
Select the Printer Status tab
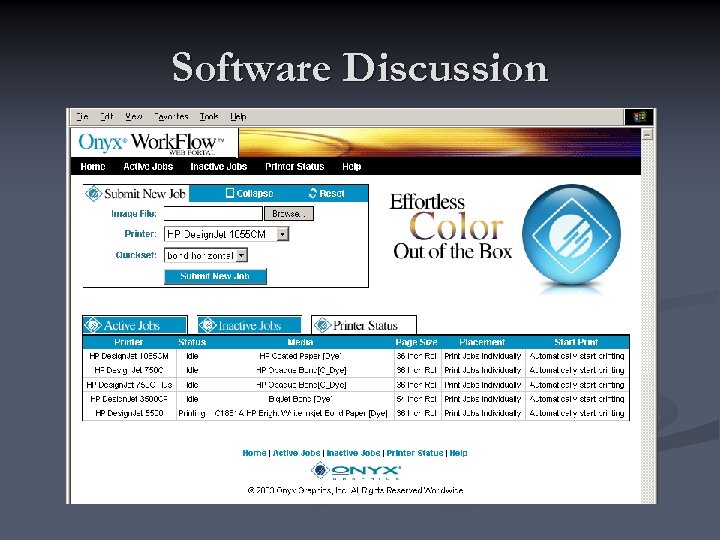coord(364,325)
